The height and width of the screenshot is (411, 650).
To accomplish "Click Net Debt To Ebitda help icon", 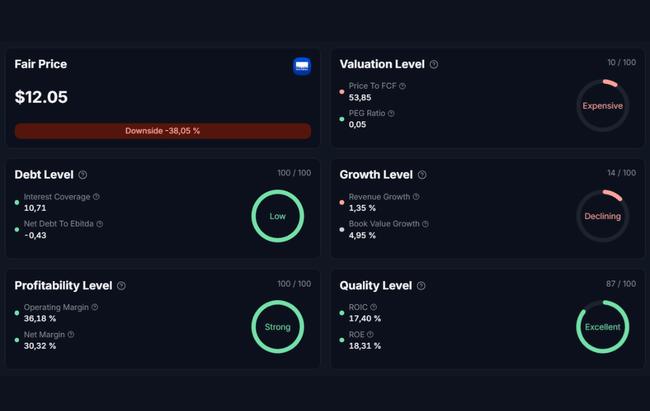I will pyautogui.click(x=100, y=224).
